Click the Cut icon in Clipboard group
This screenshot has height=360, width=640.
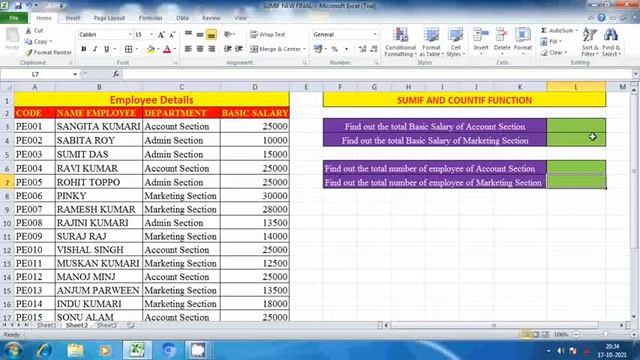pos(29,31)
